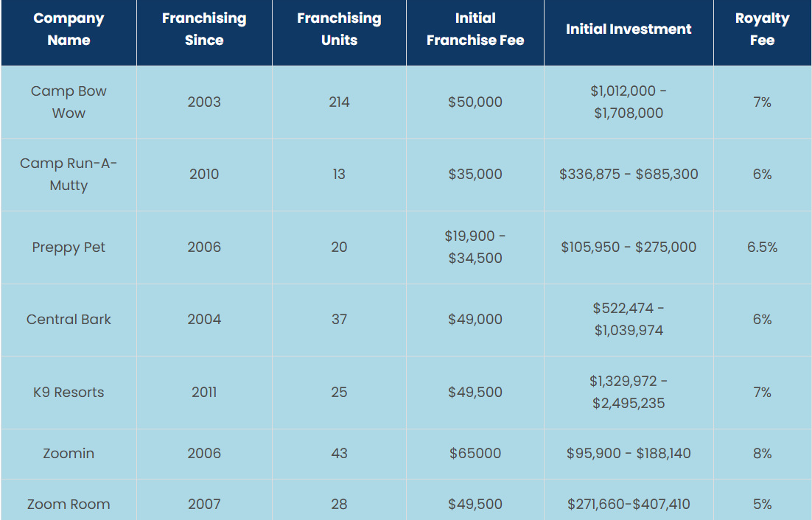
Task: Click the Initial Franchise Fee header
Action: tap(475, 29)
